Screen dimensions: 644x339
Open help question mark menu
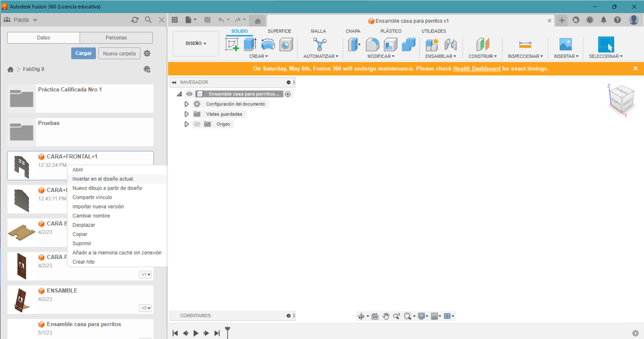pos(618,20)
